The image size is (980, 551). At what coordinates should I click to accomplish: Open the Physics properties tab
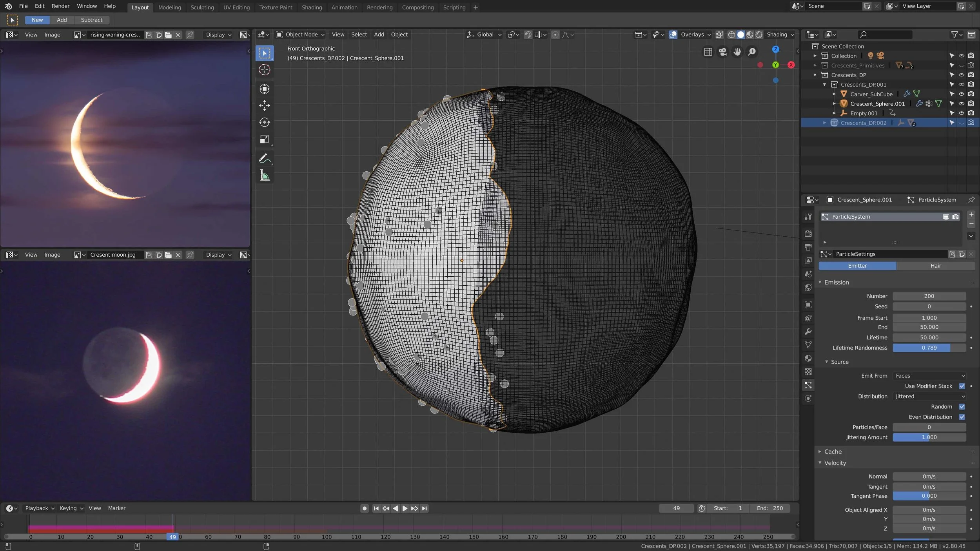click(808, 398)
